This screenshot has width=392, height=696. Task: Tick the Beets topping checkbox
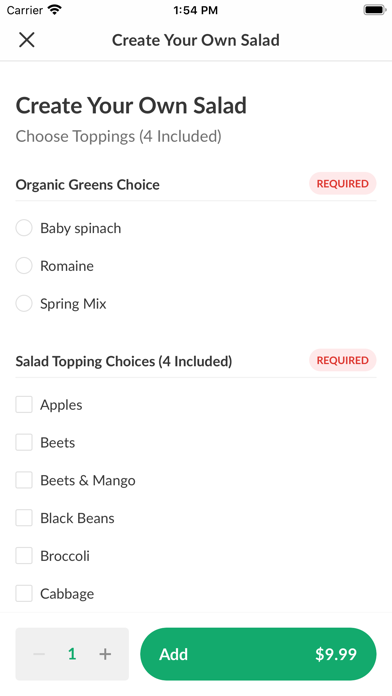pos(24,442)
